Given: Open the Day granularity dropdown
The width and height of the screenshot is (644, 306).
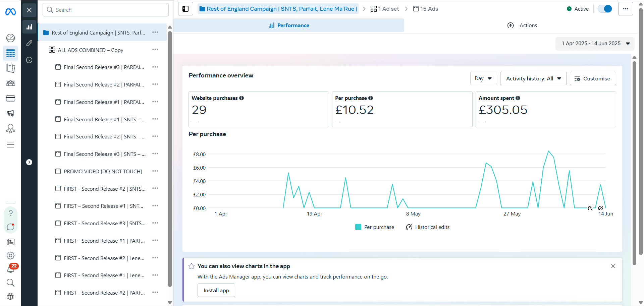Looking at the screenshot, I should click(483, 78).
